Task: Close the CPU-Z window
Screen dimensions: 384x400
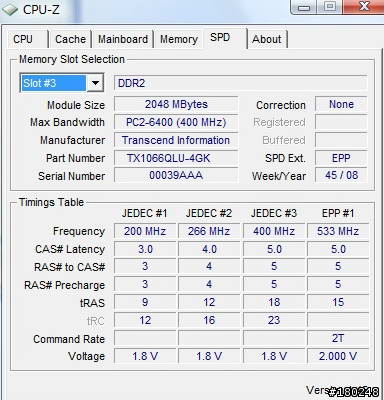Action: pyautogui.click(x=363, y=7)
